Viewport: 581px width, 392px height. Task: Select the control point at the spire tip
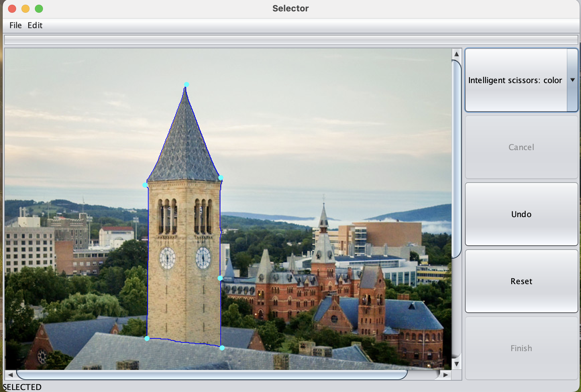[x=187, y=84]
